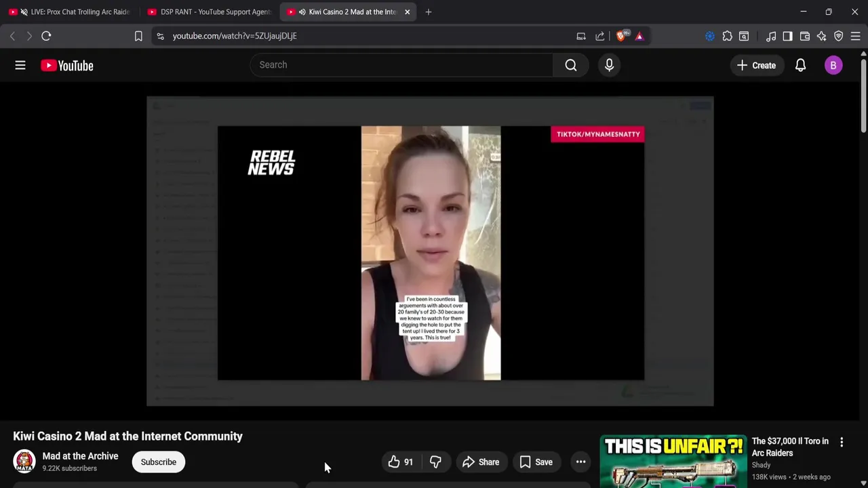
Task: Share this page from the address bar
Action: (600, 36)
